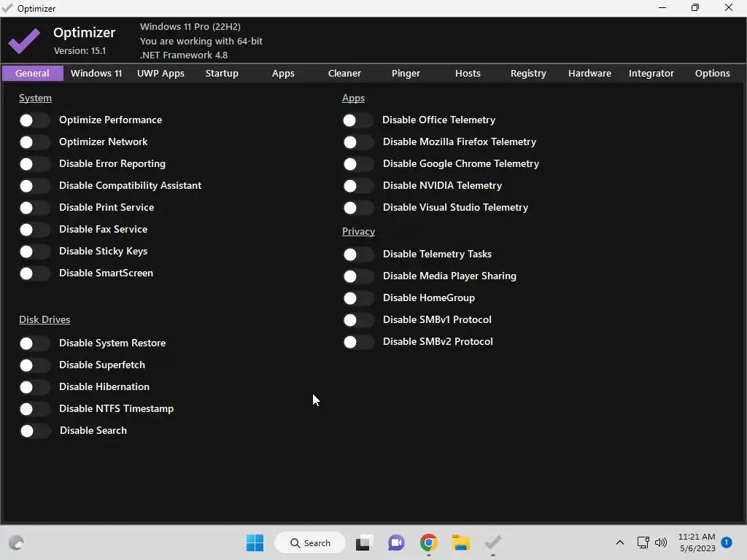Click .NET Framework 4.8 text
747x560 pixels.
point(184,55)
